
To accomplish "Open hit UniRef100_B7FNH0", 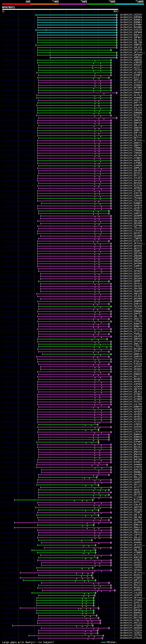I will click(131, 25).
